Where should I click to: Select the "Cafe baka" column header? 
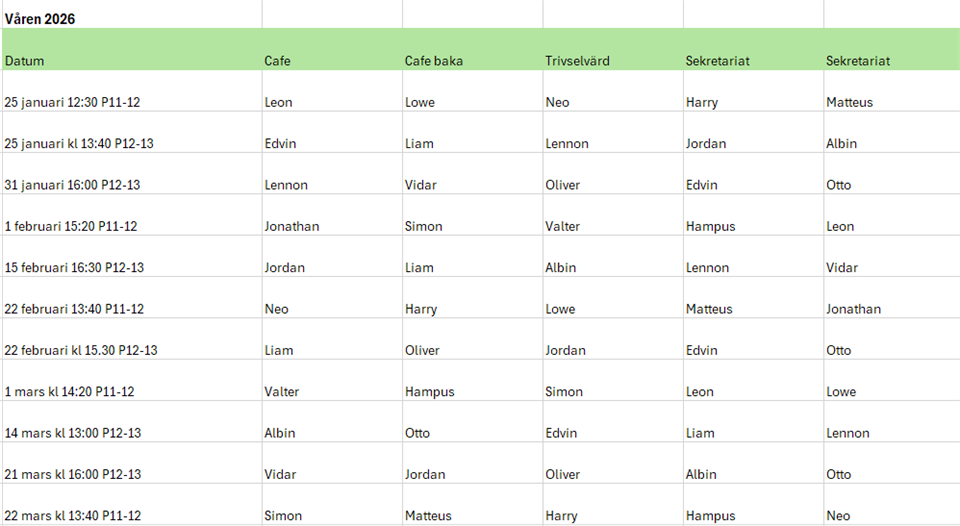point(433,61)
